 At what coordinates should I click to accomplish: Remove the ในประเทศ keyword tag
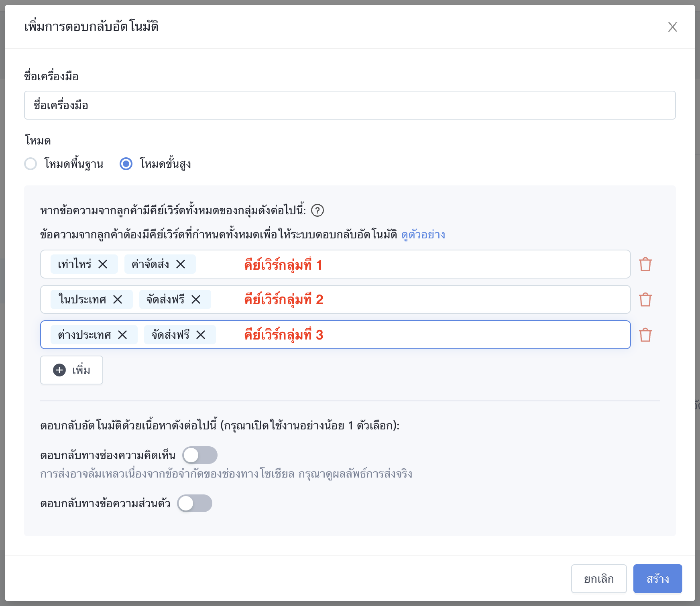(118, 299)
